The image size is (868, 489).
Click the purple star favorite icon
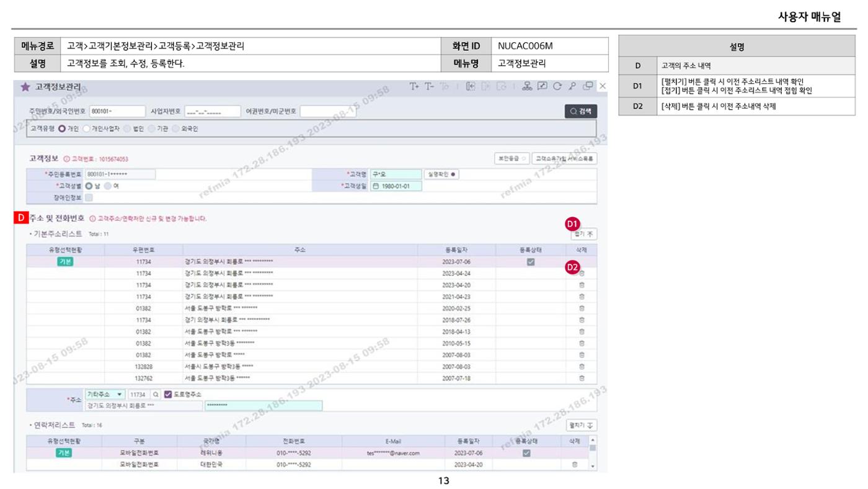pyautogui.click(x=25, y=87)
